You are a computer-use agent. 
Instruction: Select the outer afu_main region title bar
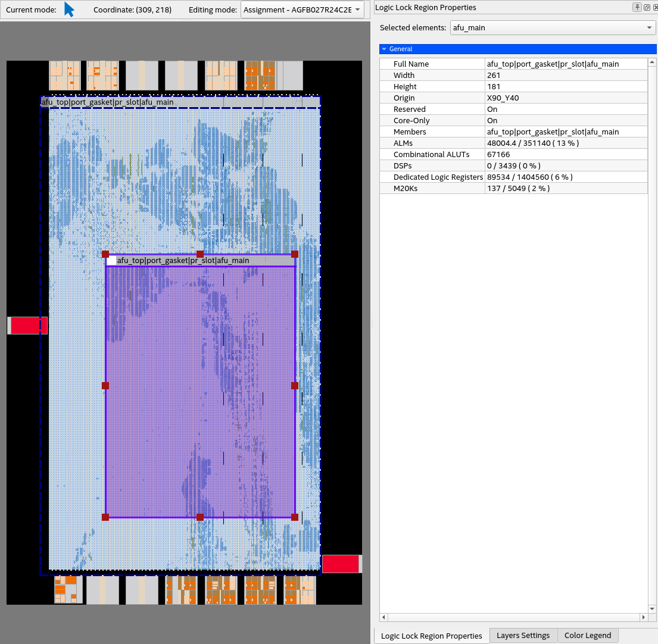pos(179,102)
